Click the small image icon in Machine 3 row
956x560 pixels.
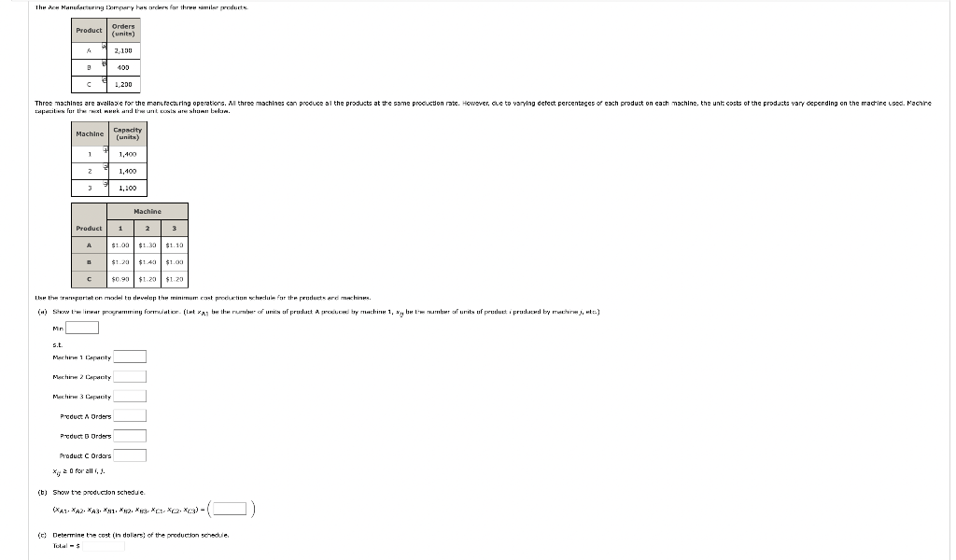click(x=105, y=184)
